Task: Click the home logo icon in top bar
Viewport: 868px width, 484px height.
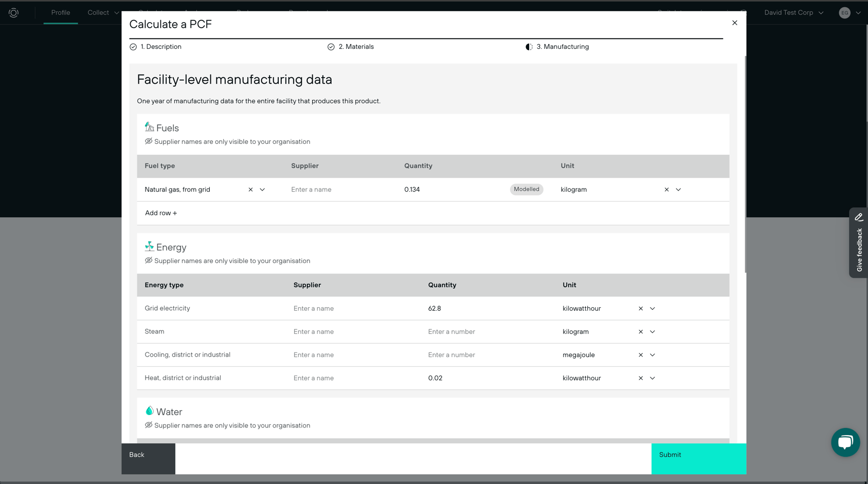Action: point(14,13)
